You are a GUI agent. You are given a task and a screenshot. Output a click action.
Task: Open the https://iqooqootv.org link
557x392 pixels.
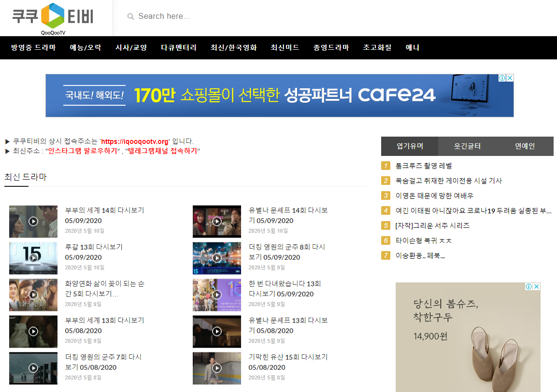(x=135, y=141)
